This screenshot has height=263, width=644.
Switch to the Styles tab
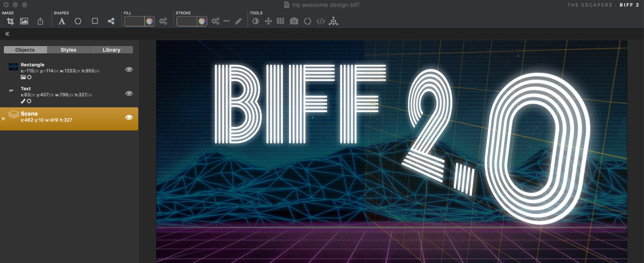click(68, 50)
